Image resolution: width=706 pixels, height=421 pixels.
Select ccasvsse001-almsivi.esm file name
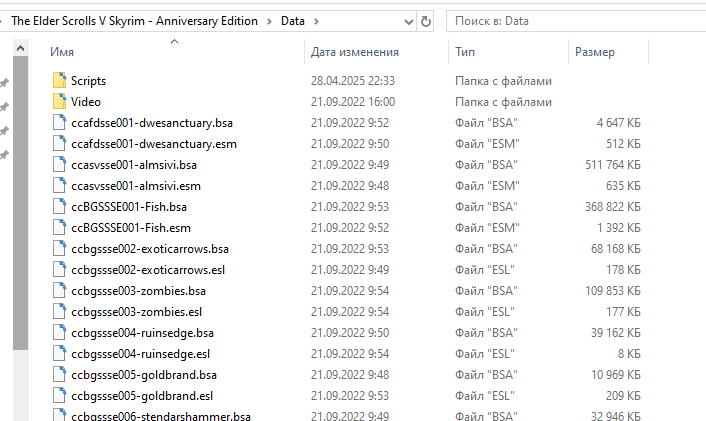click(136, 186)
